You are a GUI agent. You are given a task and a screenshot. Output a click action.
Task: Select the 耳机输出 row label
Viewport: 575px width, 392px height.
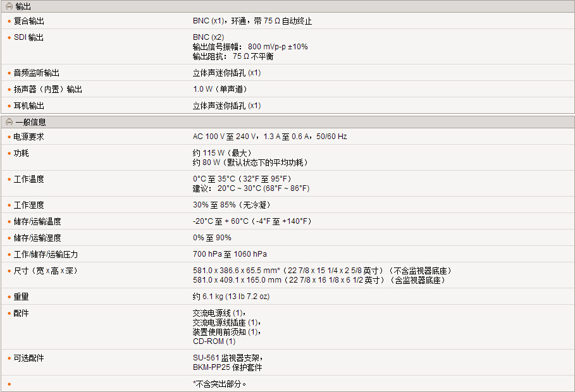pos(29,106)
